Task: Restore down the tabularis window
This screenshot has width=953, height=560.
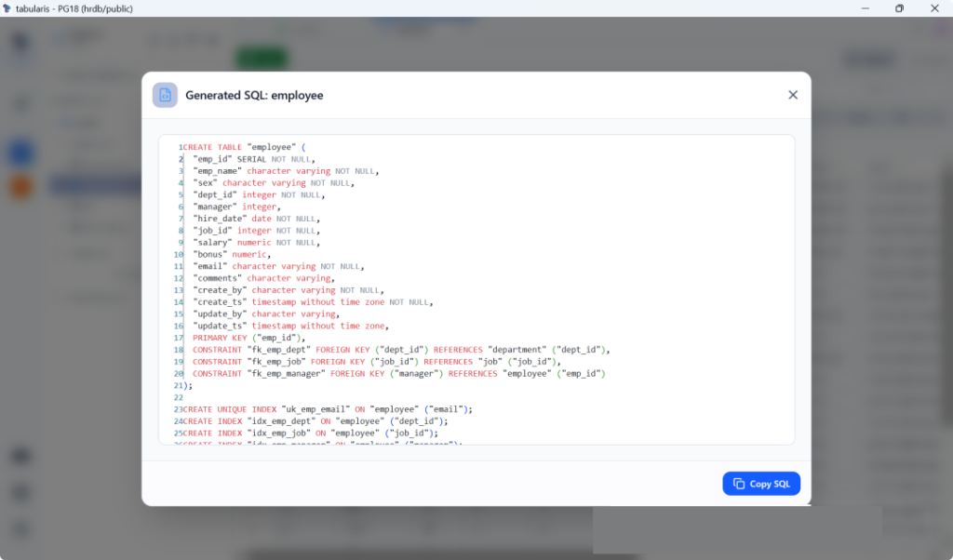Action: [899, 8]
